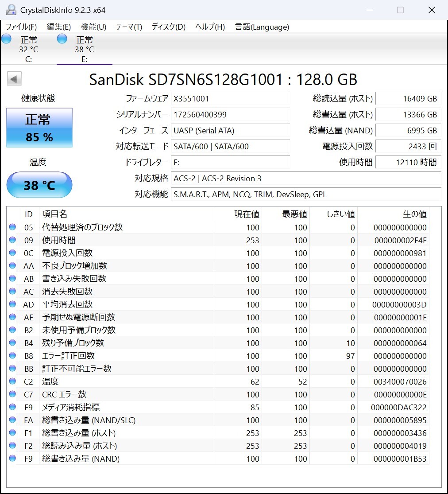Click the 38 °C temperature button
448x494 pixels.
pyautogui.click(x=39, y=185)
